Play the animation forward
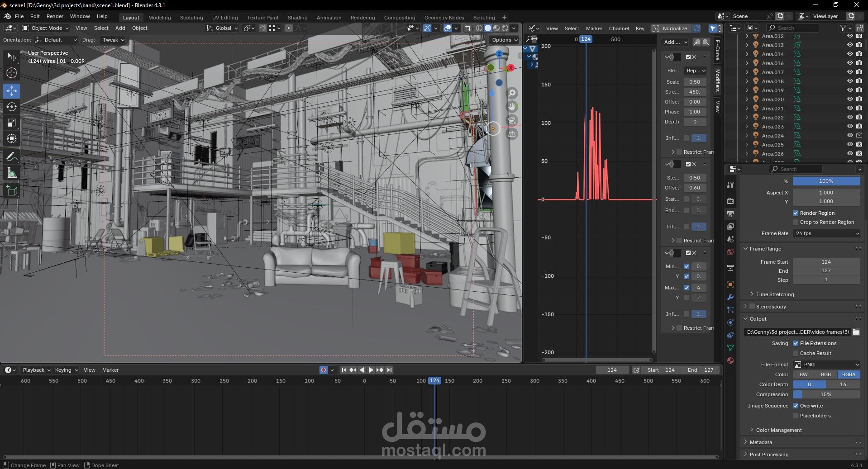This screenshot has height=469, width=868. (371, 370)
